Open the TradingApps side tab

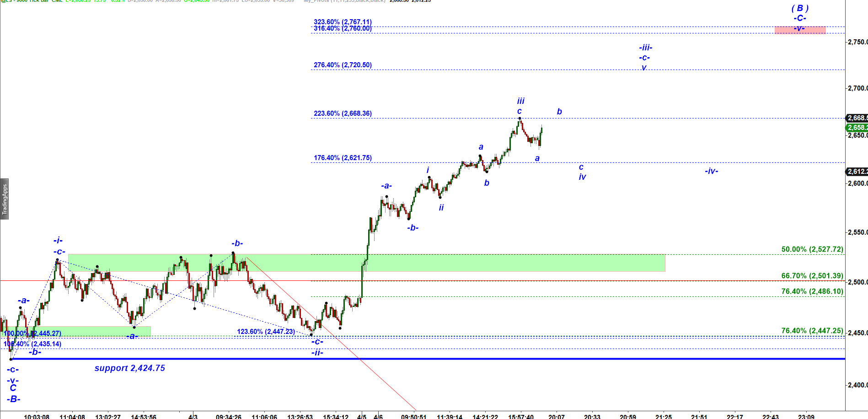pyautogui.click(x=5, y=199)
